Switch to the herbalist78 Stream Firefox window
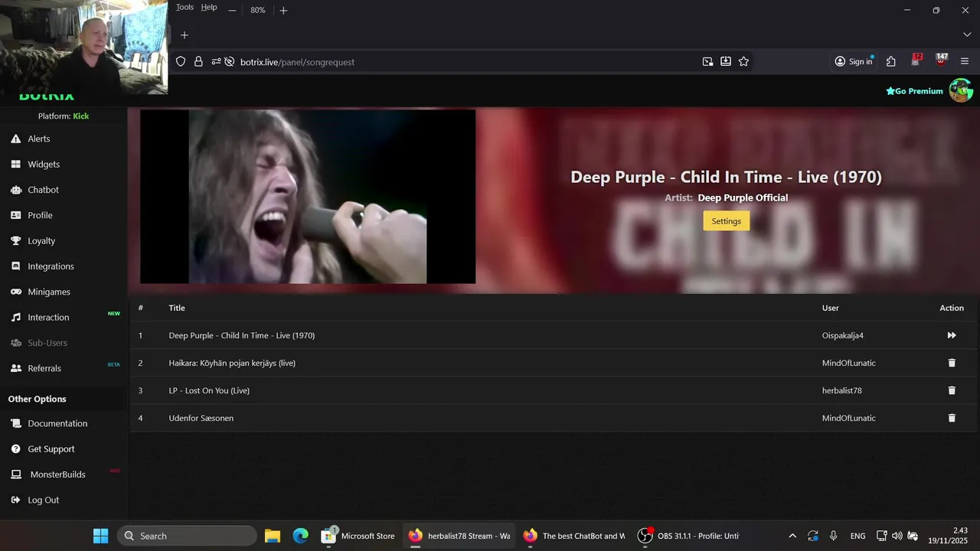Viewport: 980px width, 551px height. 459,536
